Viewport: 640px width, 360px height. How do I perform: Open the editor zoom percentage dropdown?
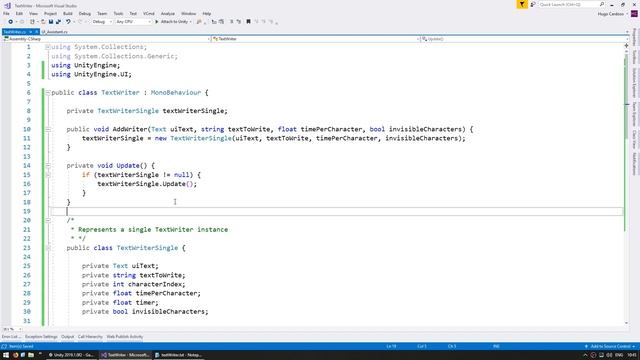12,329
